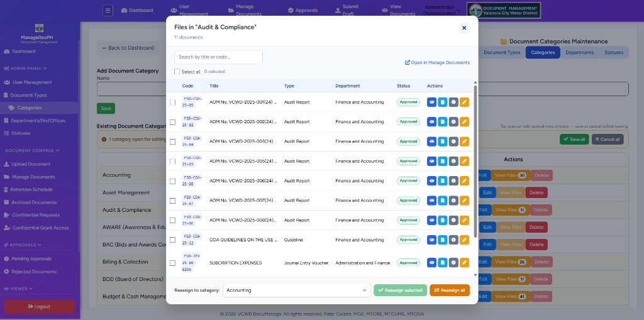The width and height of the screenshot is (644, 320).
Task: Click the Cancel all button
Action: [607, 140]
